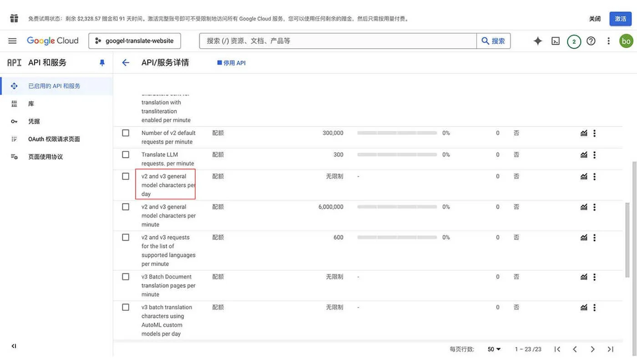The image size is (637, 364).
Task: Open the rows per page dropdown showing 50
Action: pyautogui.click(x=493, y=349)
